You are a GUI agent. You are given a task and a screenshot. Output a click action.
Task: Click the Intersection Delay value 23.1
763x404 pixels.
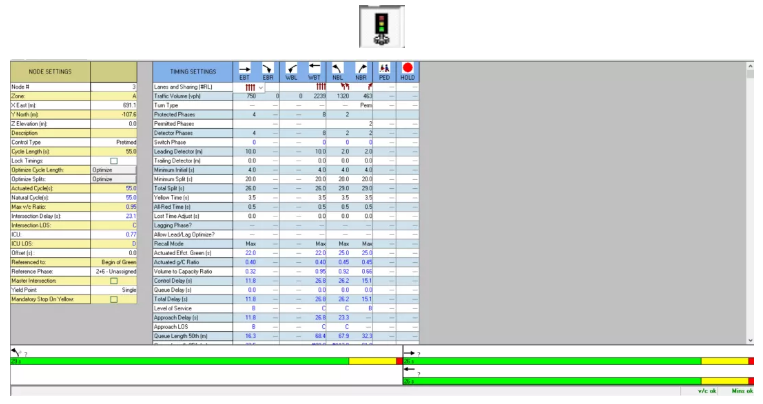coord(113,216)
